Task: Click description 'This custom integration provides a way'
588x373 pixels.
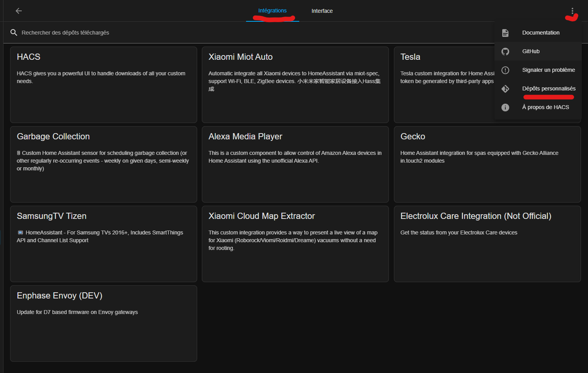Action: [x=293, y=240]
